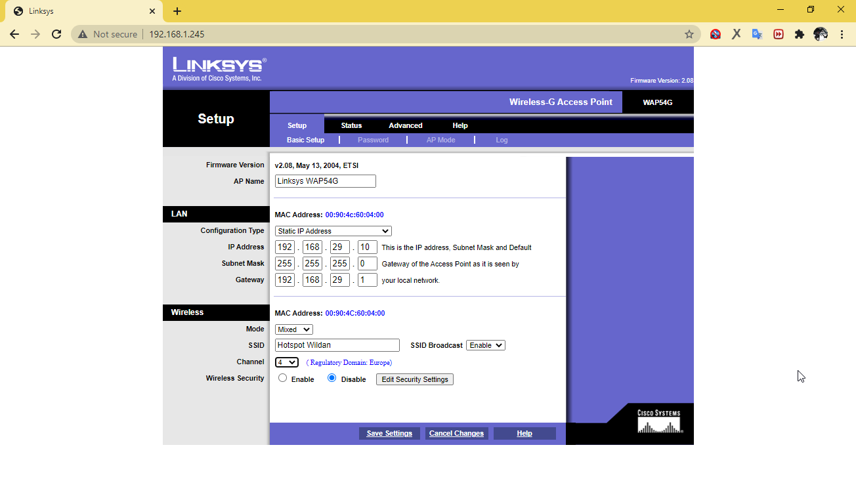Image resolution: width=856 pixels, height=504 pixels.
Task: Click the Cisco Systems logo
Action: click(x=659, y=421)
